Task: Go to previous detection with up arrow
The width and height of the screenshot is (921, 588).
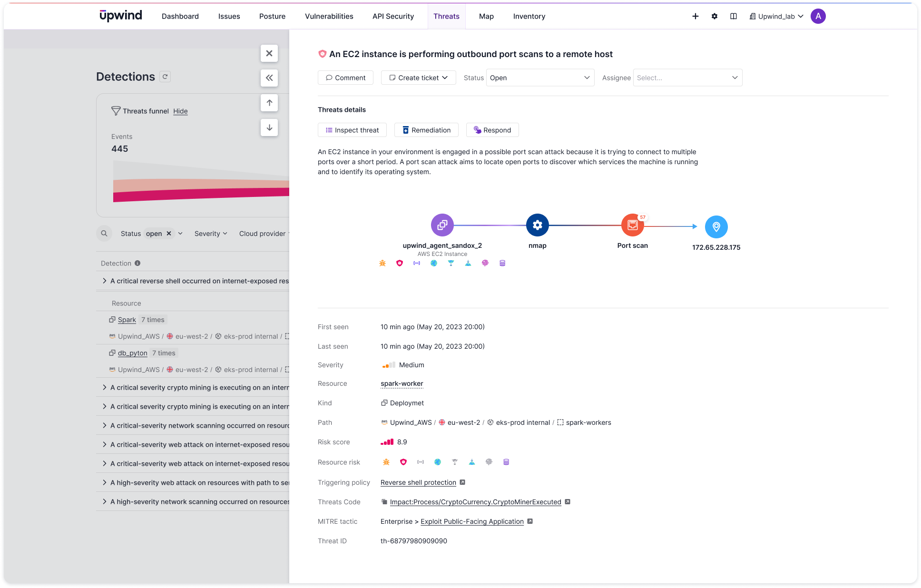Action: point(269,103)
